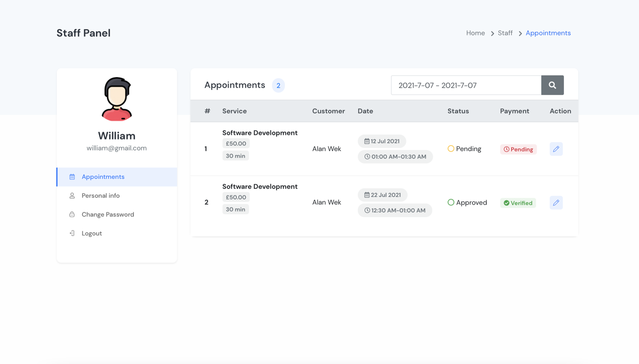The height and width of the screenshot is (364, 639).
Task: Click the logout door icon
Action: pos(72,233)
